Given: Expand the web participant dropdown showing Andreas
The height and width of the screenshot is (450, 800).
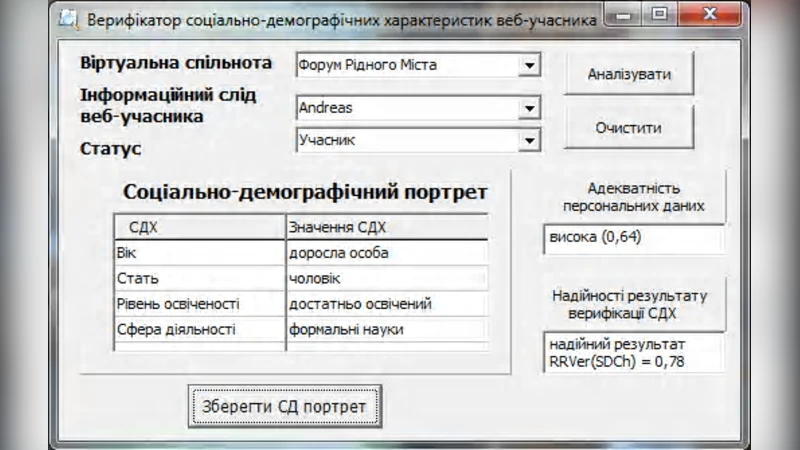Looking at the screenshot, I should coord(529,108).
